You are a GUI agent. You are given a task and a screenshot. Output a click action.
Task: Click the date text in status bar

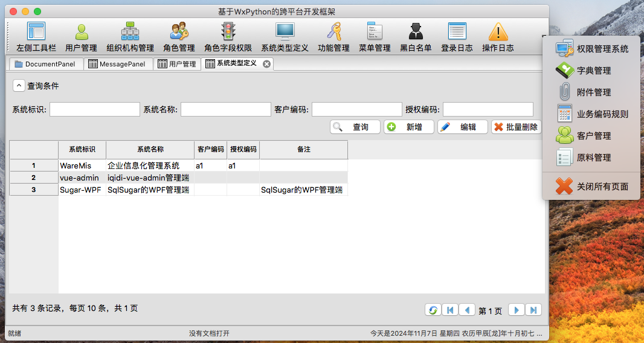456,333
